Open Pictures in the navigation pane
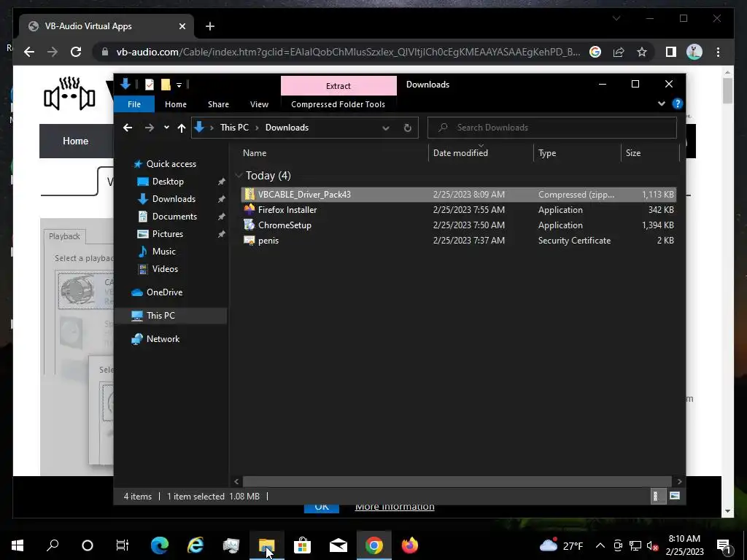 tap(167, 234)
